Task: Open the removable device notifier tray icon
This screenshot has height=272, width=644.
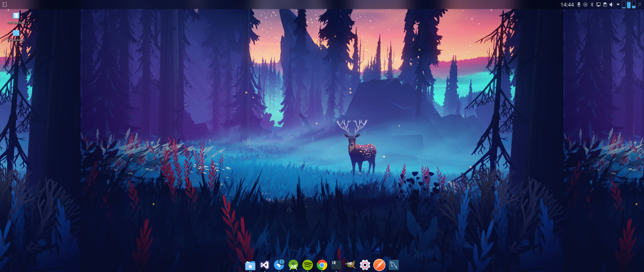Action: (579, 4)
